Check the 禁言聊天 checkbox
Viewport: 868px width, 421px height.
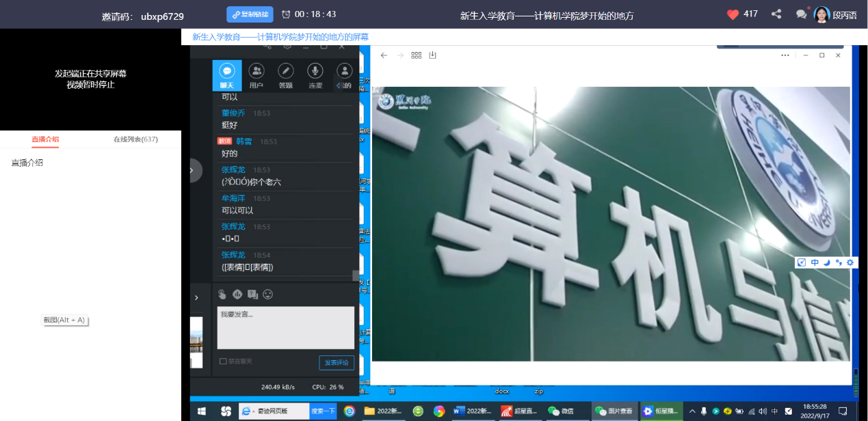pos(223,362)
